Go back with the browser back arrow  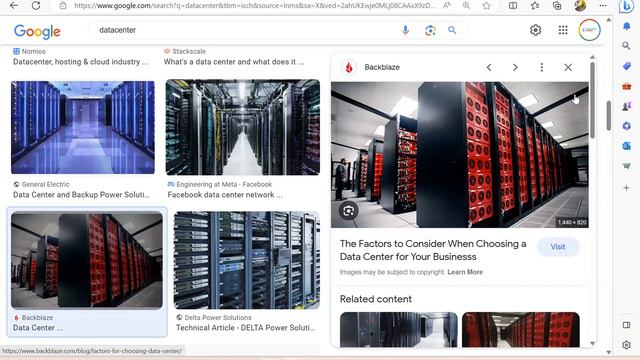(x=14, y=5)
